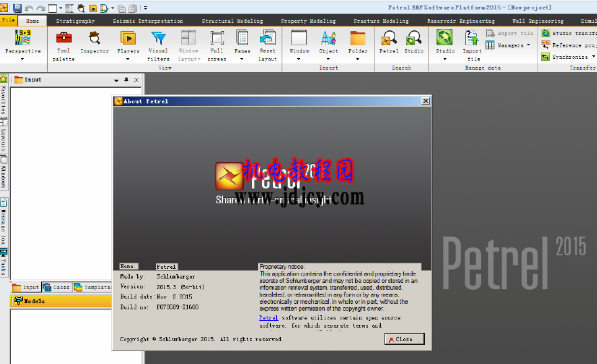Click the Undo arrow icon
This screenshot has height=364, width=597.
[x=29, y=8]
